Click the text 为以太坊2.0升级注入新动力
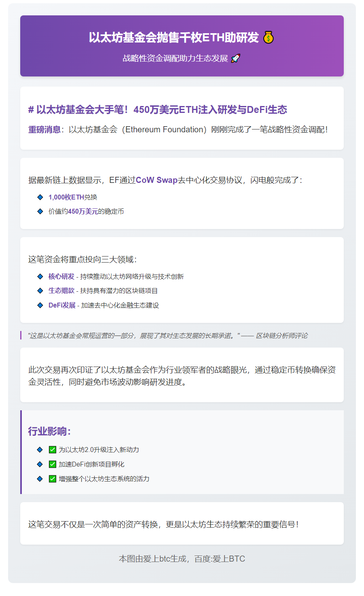This screenshot has width=364, height=596. point(99,450)
